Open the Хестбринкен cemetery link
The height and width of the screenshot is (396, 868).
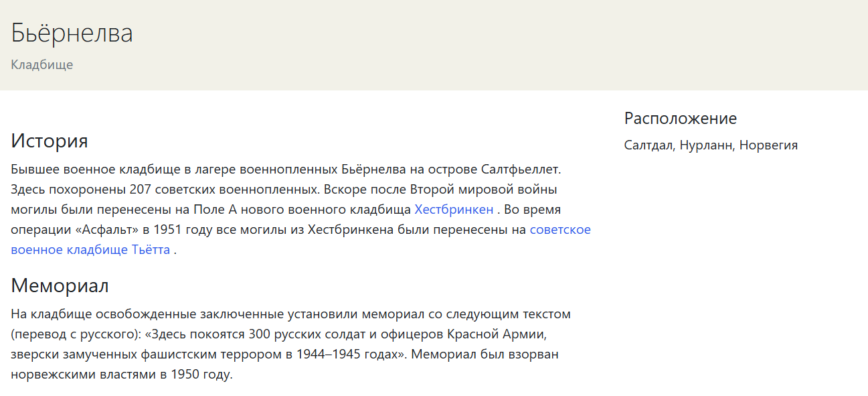pos(454,209)
